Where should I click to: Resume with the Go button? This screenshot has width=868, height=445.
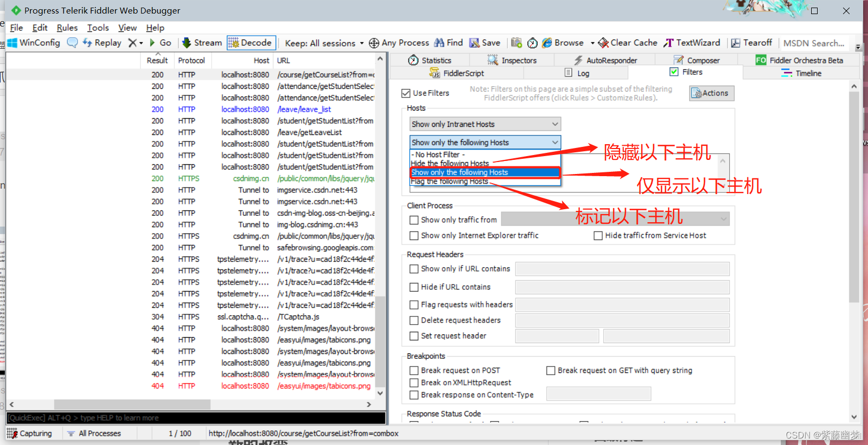click(160, 43)
